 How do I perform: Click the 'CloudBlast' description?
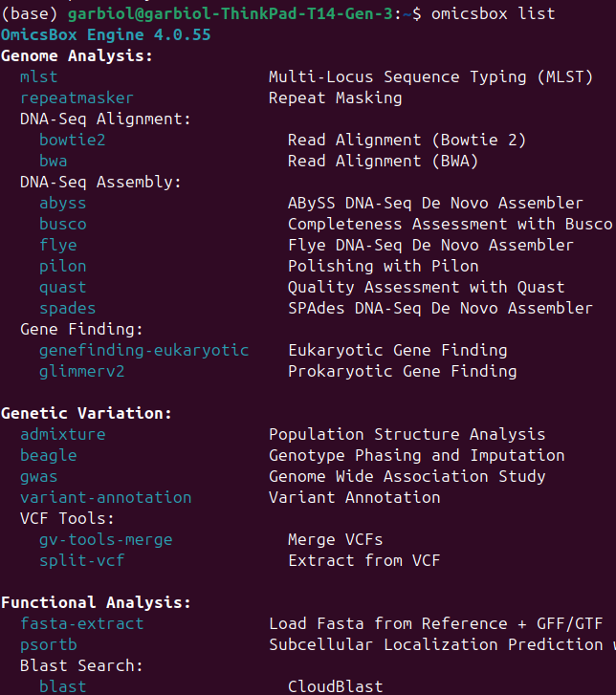tap(336, 686)
